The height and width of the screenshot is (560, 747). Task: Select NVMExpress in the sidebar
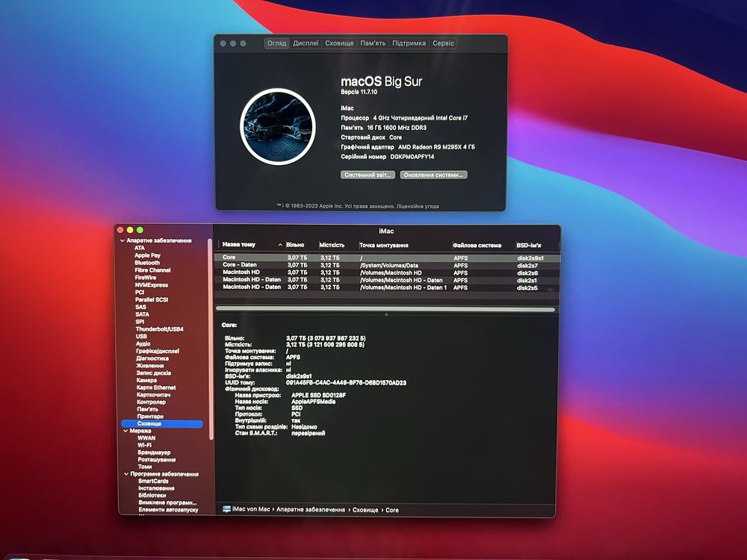point(152,284)
